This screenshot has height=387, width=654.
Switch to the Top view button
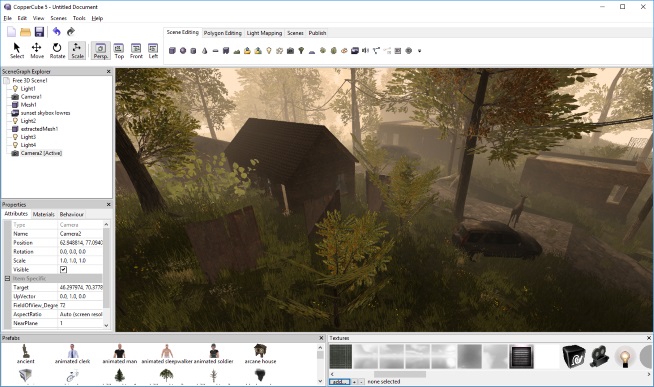(119, 50)
